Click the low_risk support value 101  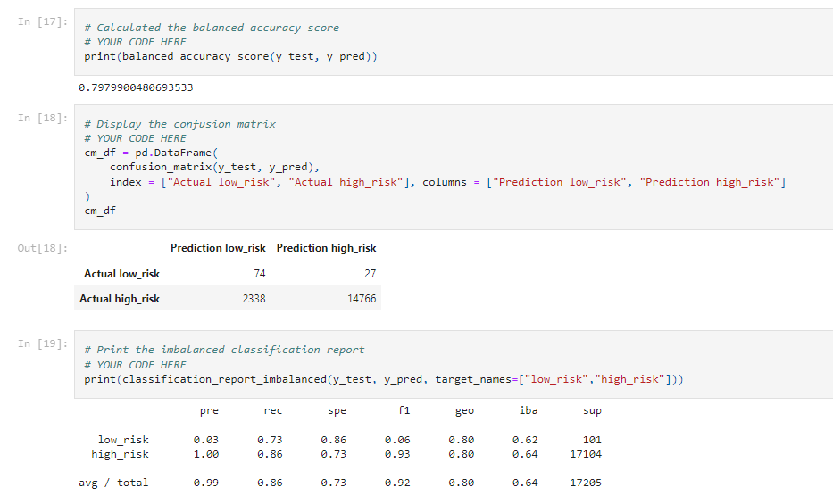click(592, 440)
